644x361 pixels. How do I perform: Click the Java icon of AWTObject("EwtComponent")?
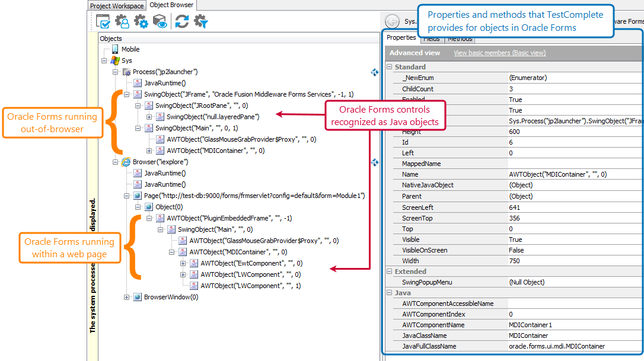(x=194, y=263)
